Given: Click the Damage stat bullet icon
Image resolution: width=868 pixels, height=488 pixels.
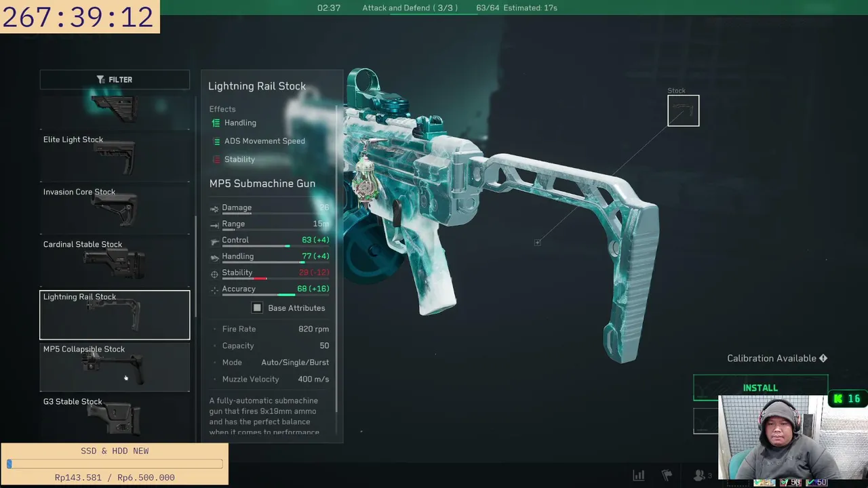Looking at the screenshot, I should pos(214,208).
